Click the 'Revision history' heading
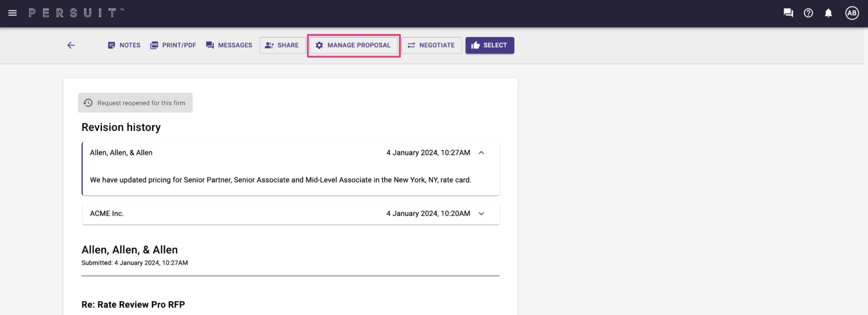 pyautogui.click(x=121, y=127)
